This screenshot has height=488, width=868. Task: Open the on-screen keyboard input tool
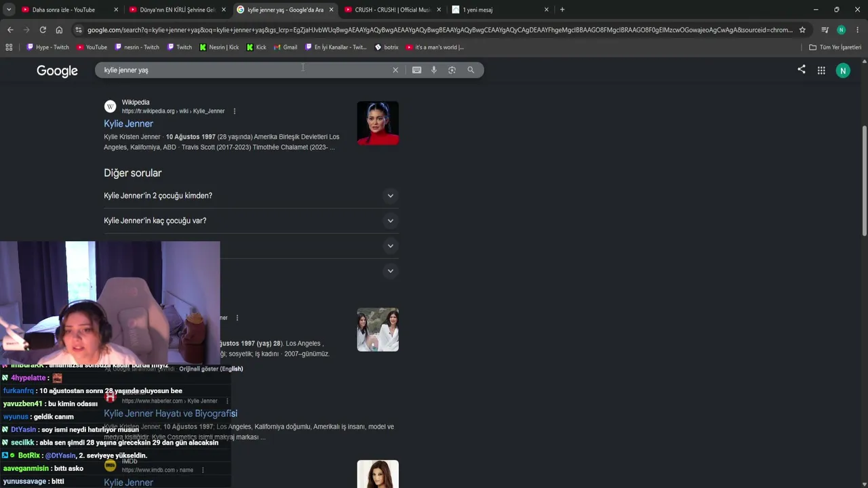[416, 70]
